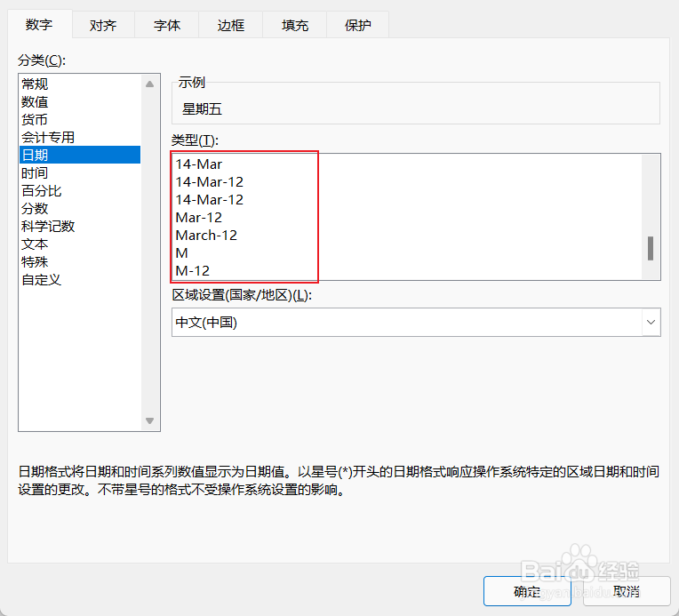
Task: Select 数值 category
Action: 80,102
